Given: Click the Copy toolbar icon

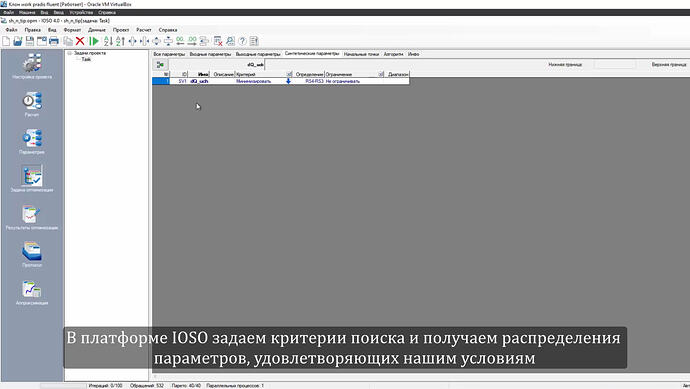Looking at the screenshot, I should [68, 41].
